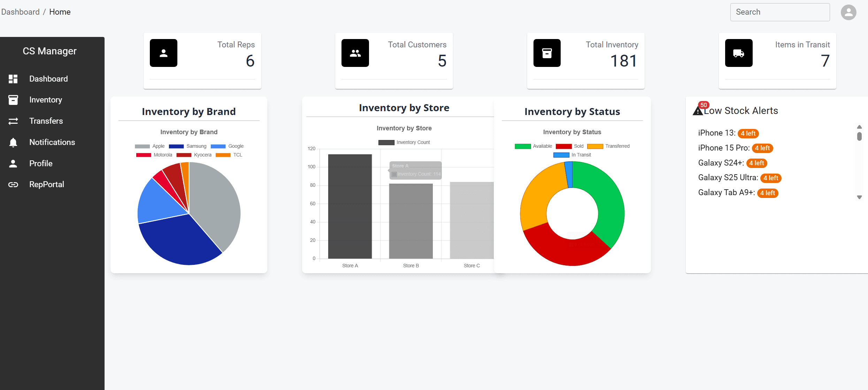Open Transfers via the arrows icon

13,121
